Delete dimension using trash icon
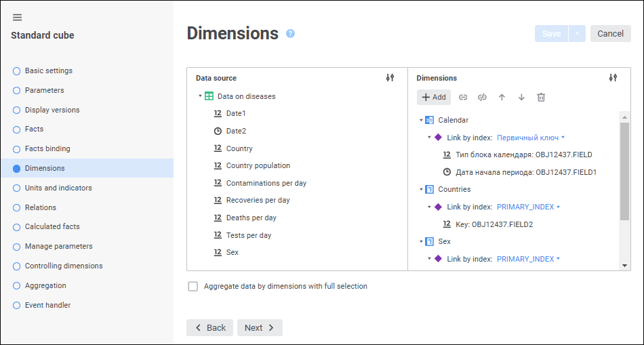The width and height of the screenshot is (644, 345). point(541,97)
